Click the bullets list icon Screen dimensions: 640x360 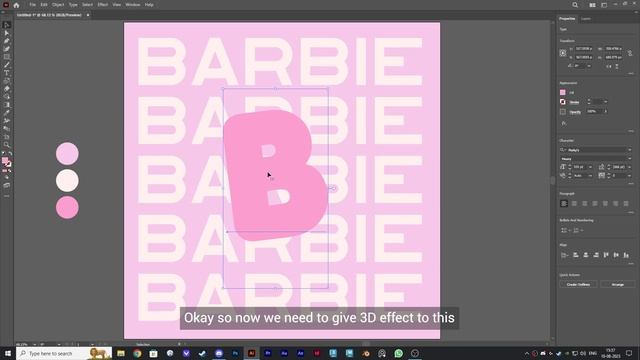(x=564, y=230)
